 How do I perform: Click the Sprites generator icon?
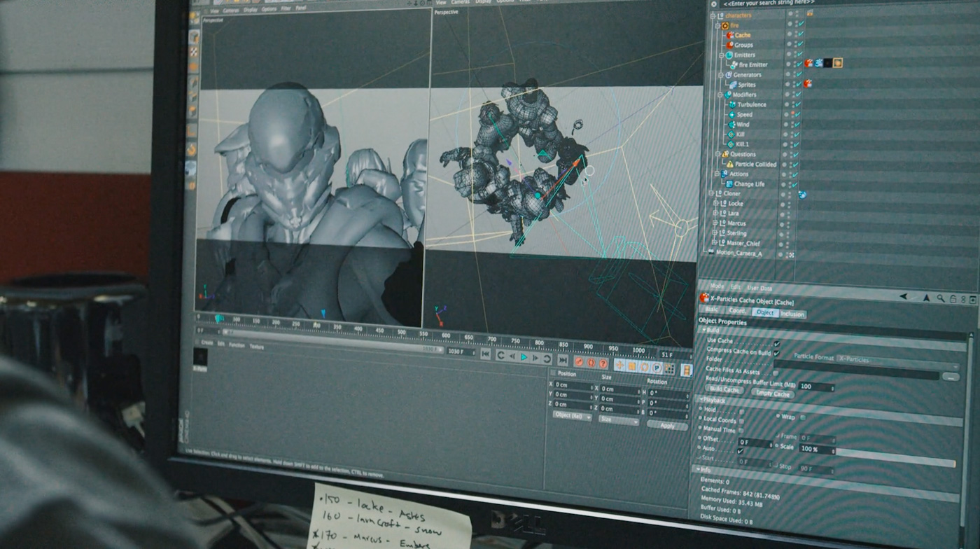pos(733,84)
